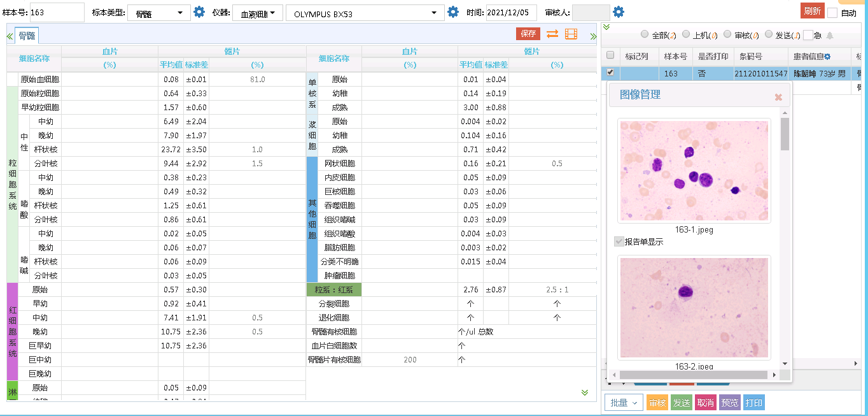Click the 2.5 : 1 ratio value
This screenshot has width=868, height=416.
557,290
